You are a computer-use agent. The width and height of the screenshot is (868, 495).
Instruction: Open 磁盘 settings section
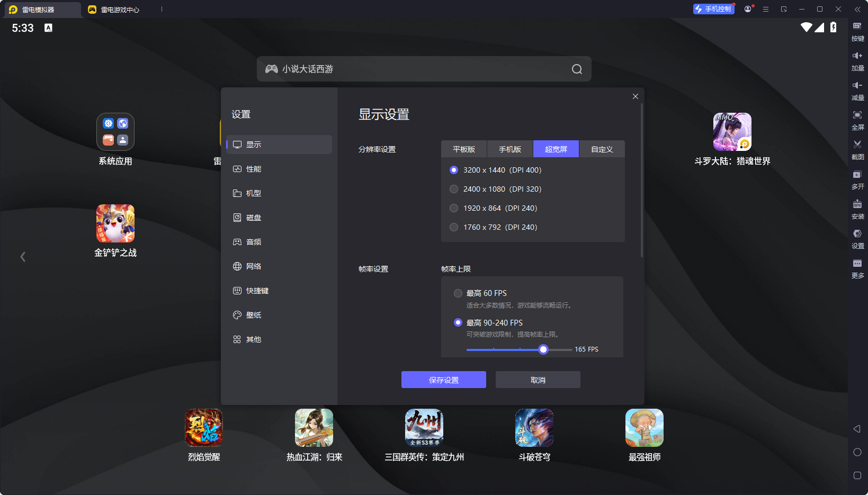tap(279, 218)
